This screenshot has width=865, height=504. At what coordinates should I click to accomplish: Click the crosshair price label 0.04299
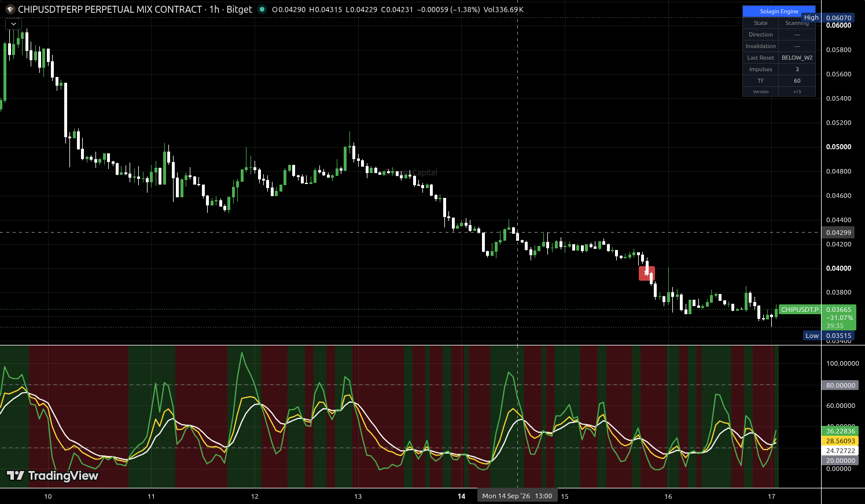[x=838, y=233]
